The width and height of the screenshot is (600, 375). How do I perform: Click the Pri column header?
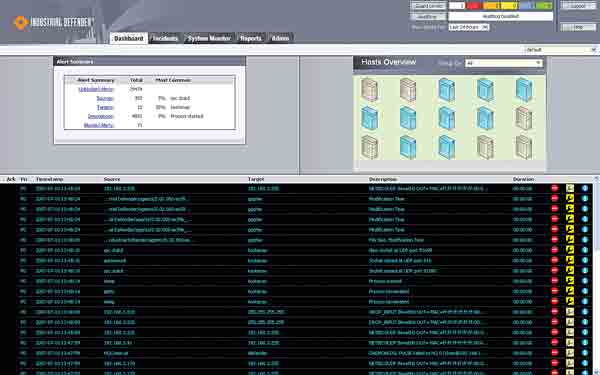pyautogui.click(x=24, y=179)
